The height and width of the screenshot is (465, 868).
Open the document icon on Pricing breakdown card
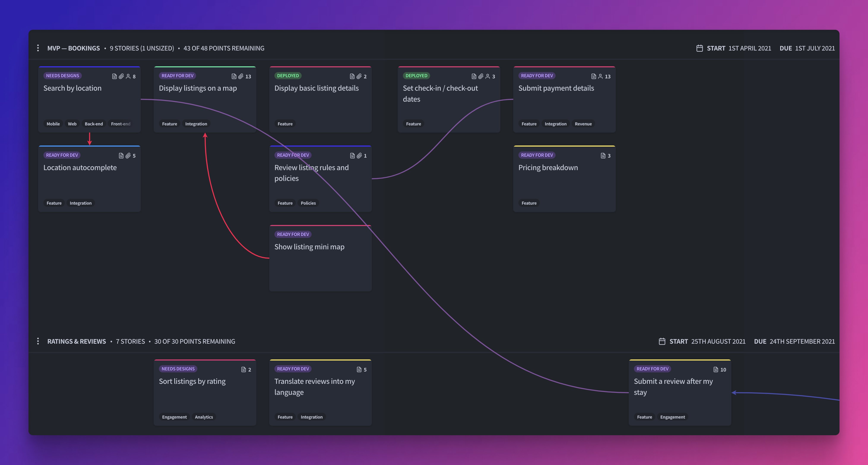click(x=603, y=155)
